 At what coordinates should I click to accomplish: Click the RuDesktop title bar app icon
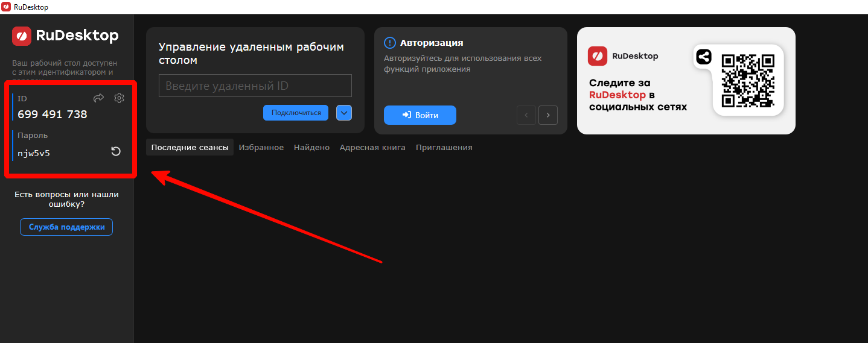[x=6, y=7]
